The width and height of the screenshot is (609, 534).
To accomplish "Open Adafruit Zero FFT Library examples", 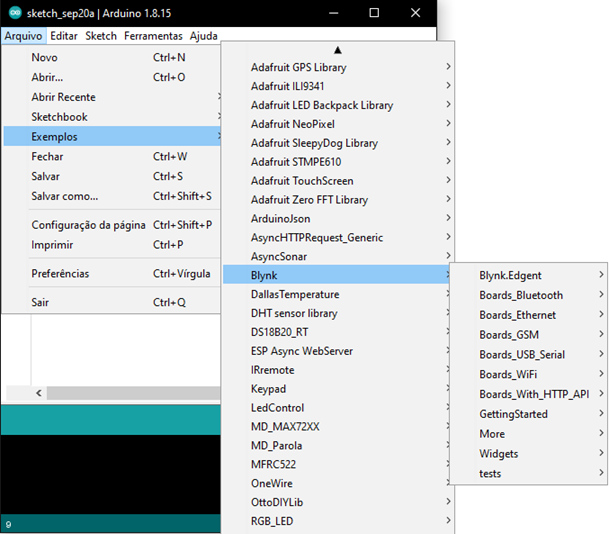I will [338, 200].
